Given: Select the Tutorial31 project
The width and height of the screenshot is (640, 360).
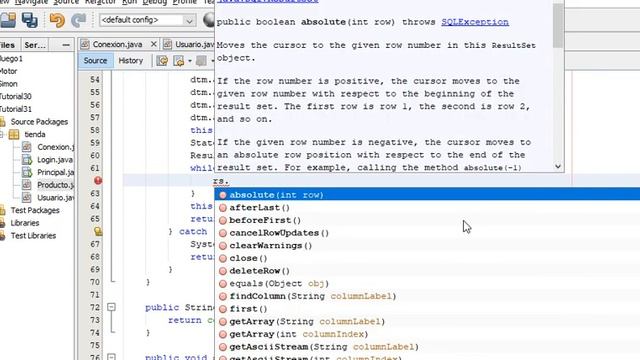Looking at the screenshot, I should point(16,109).
